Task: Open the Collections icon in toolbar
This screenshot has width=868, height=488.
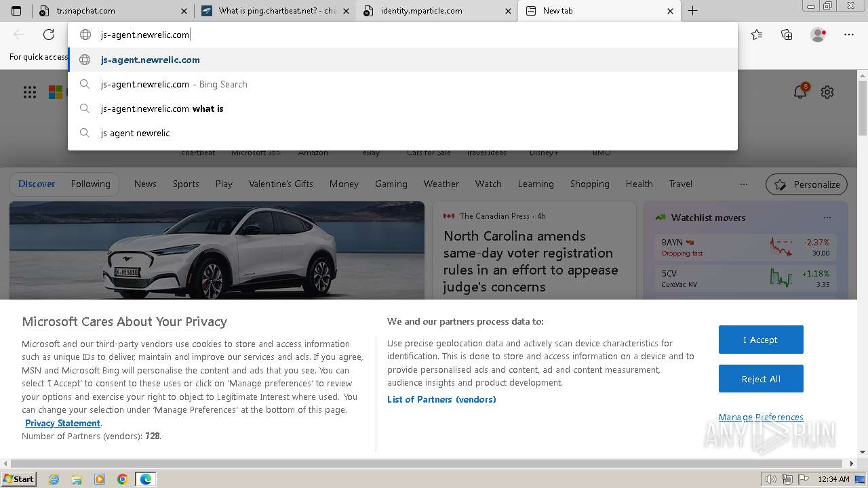Action: click(x=787, y=35)
